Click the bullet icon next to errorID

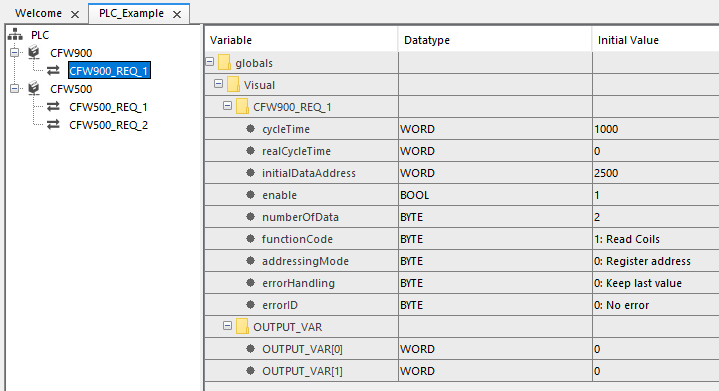pos(250,305)
